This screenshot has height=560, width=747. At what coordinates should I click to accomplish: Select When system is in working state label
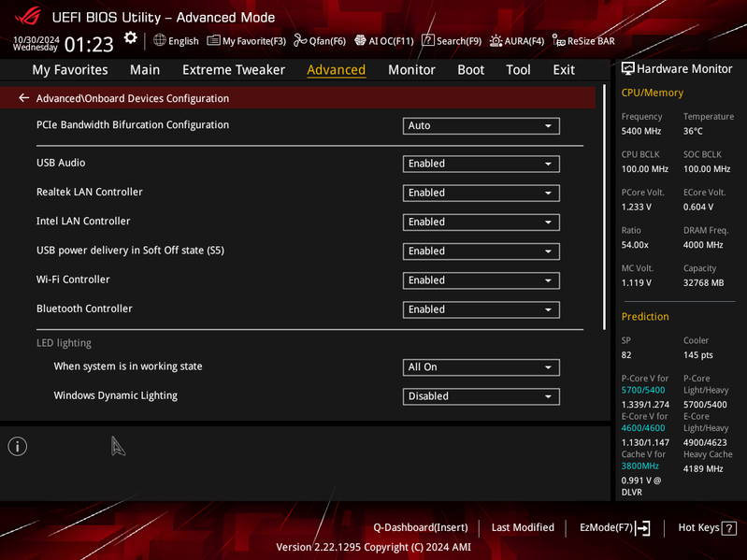128,366
